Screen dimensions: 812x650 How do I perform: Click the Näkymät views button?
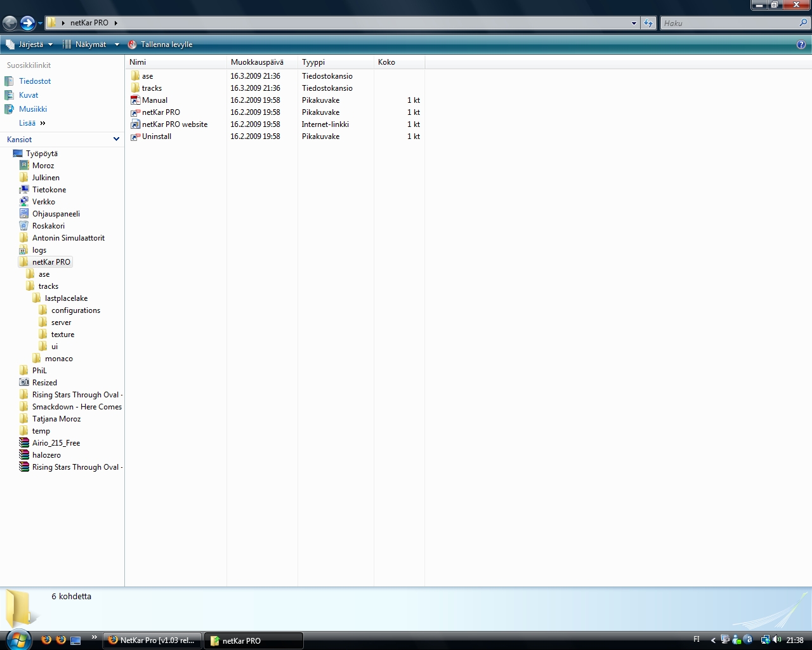click(x=84, y=44)
